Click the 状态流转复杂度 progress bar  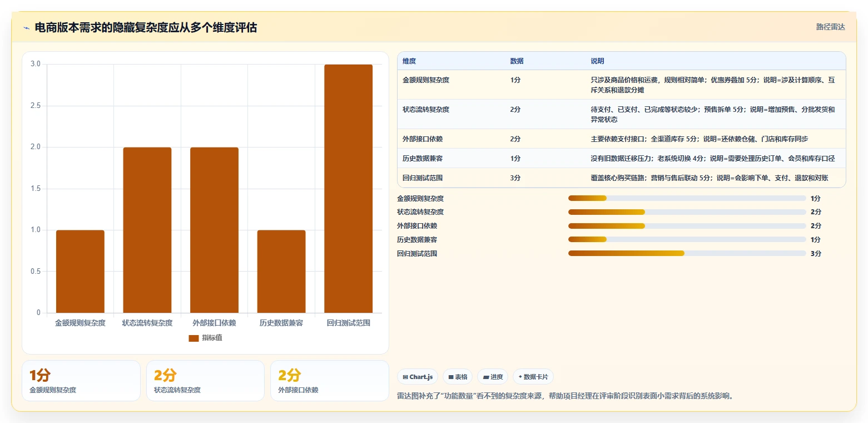(687, 212)
